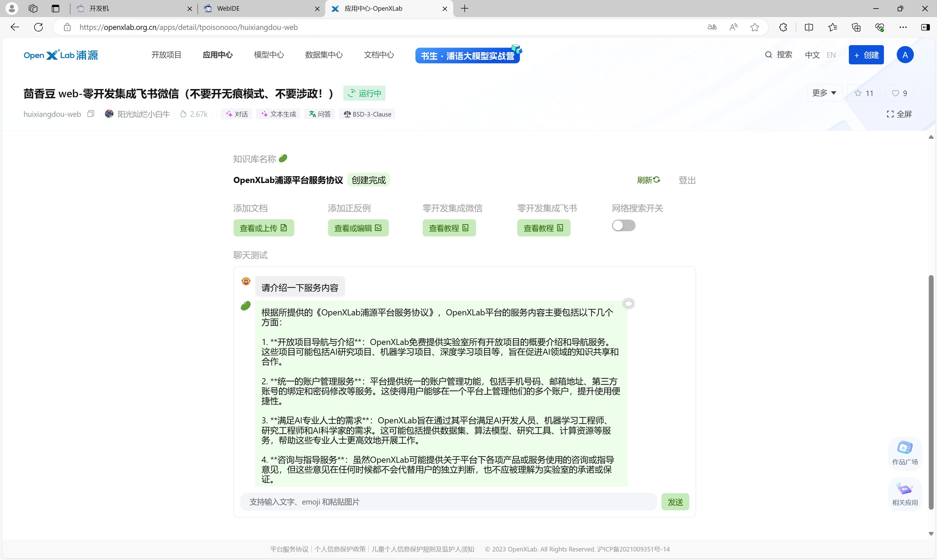Click the browser back arrow
This screenshot has height=560, width=937.
point(15,27)
